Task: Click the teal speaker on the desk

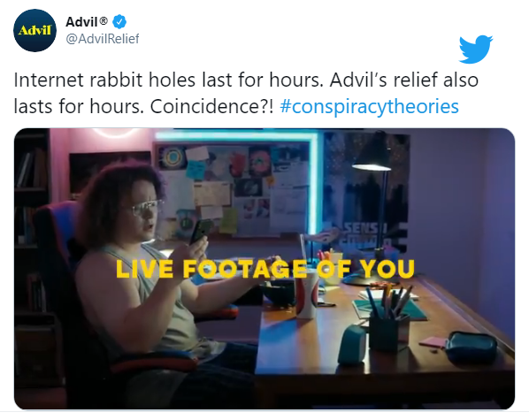Action: pyautogui.click(x=352, y=344)
